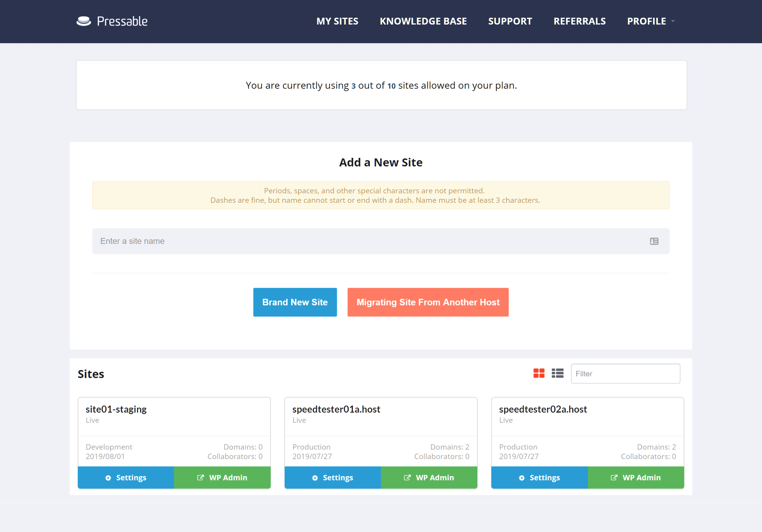The width and height of the screenshot is (762, 532).
Task: Click Domains: 2 on speedtester01a.host
Action: (450, 447)
